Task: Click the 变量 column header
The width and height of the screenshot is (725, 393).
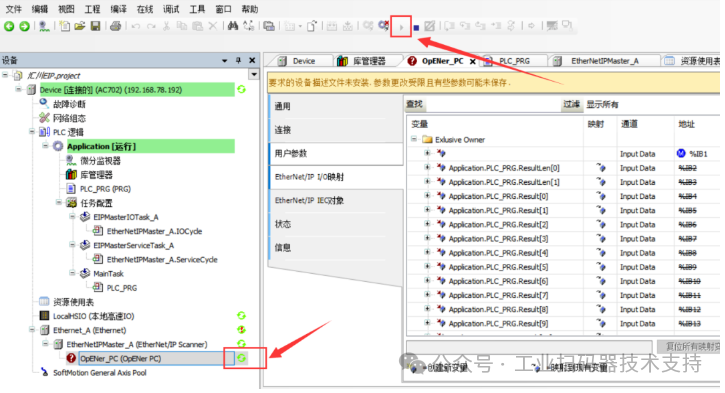Action: coord(495,124)
